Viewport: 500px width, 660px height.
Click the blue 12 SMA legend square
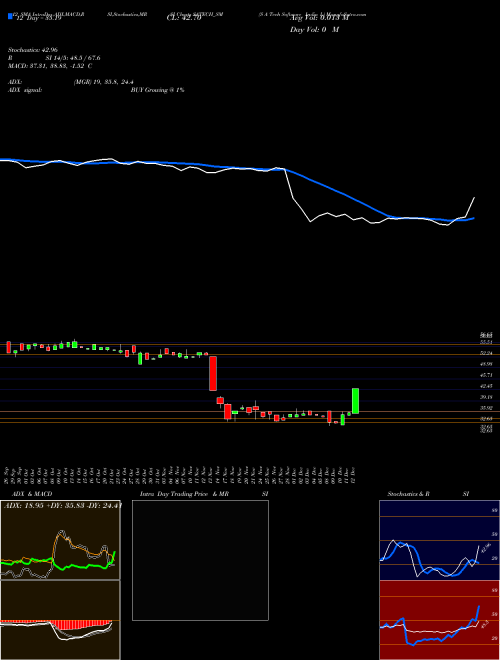click(11, 17)
